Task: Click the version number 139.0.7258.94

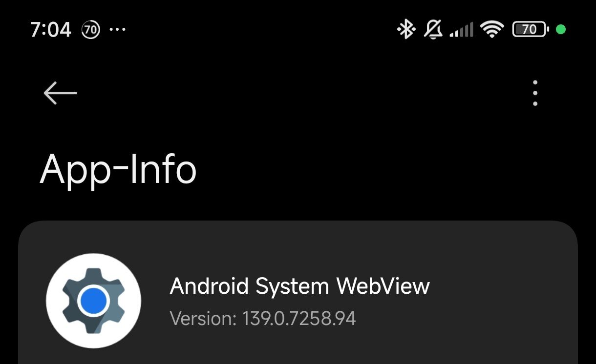Action: click(299, 319)
